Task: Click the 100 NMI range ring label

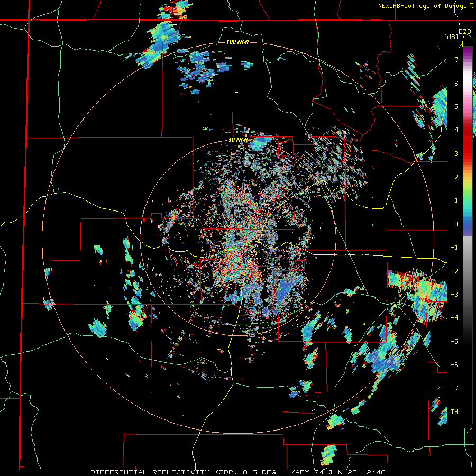Action: tap(237, 42)
